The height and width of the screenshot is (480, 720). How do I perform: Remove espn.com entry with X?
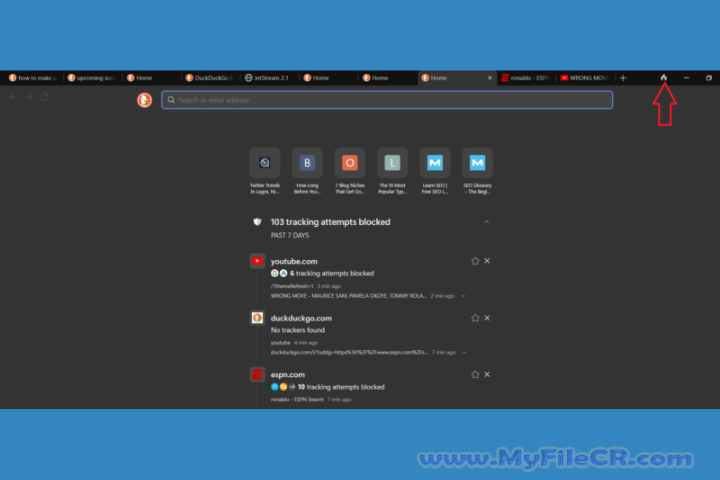coord(487,374)
